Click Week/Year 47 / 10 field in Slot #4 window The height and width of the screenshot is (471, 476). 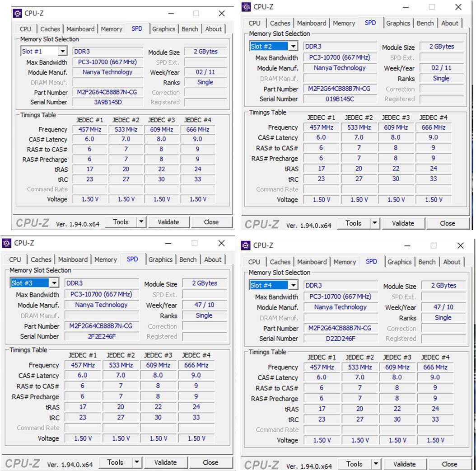point(443,307)
